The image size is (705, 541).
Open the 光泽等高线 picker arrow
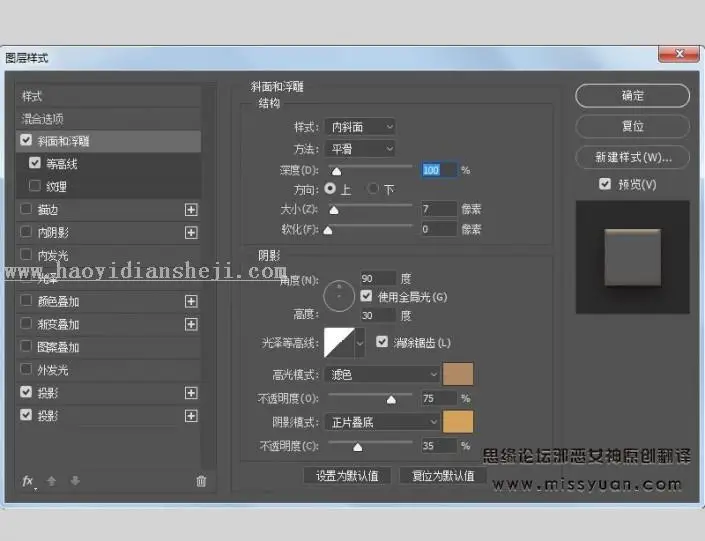tap(360, 343)
